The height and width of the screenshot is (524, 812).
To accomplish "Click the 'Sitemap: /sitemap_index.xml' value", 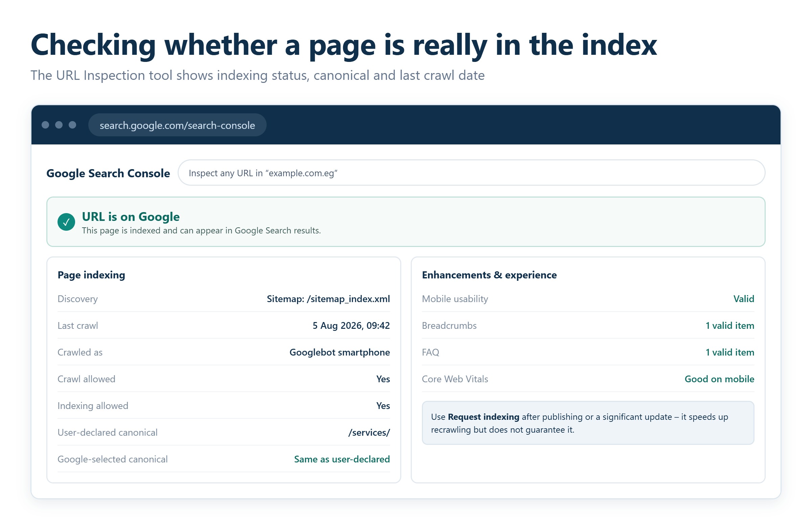I will coord(328,299).
